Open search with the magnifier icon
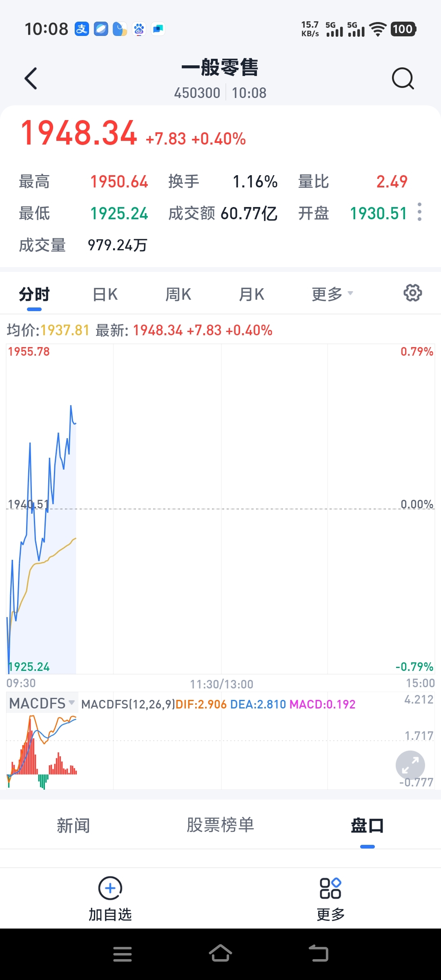Viewport: 441px width, 980px height. pyautogui.click(x=403, y=78)
